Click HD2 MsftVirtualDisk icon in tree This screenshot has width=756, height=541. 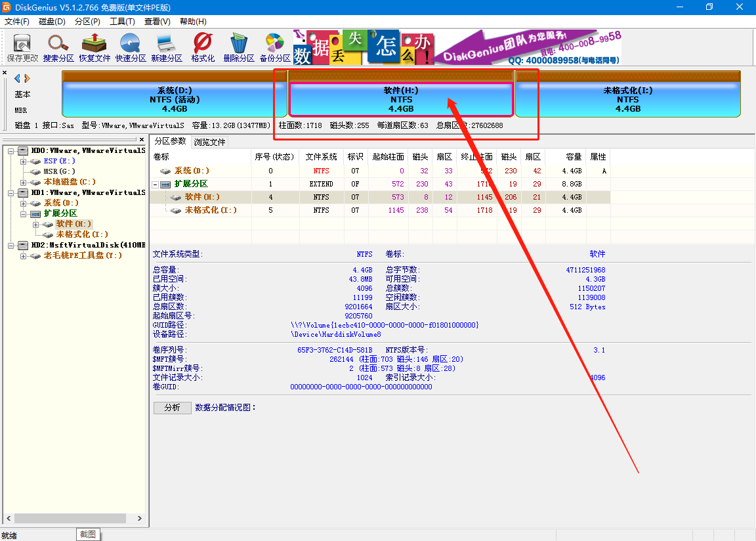(x=23, y=245)
